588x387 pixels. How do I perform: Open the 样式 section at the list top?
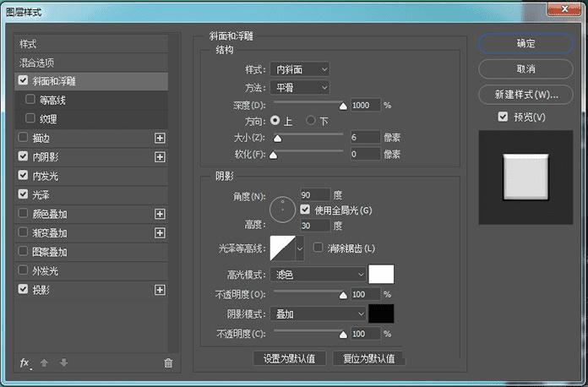pos(91,43)
